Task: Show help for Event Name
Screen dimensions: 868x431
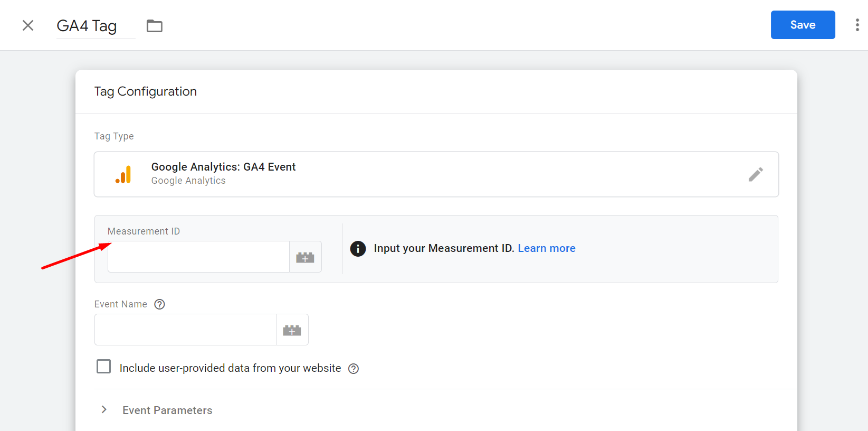Action: pos(159,304)
